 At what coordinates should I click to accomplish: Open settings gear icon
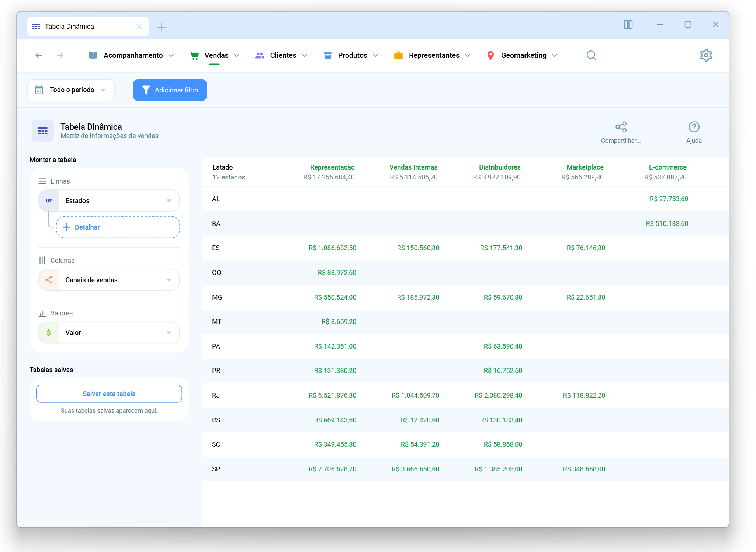pyautogui.click(x=706, y=55)
